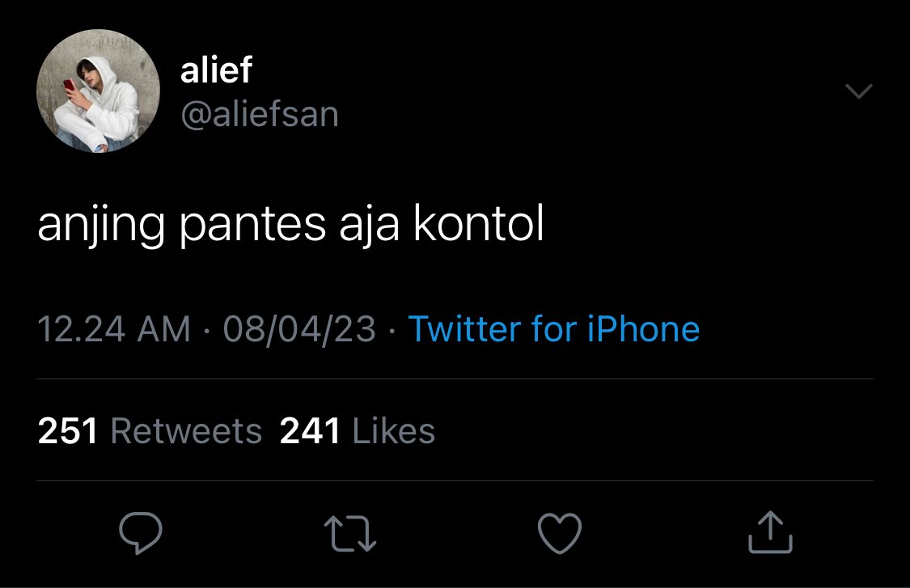This screenshot has width=910, height=588.
Task: Select the 08/04/23 date text
Action: point(299,330)
